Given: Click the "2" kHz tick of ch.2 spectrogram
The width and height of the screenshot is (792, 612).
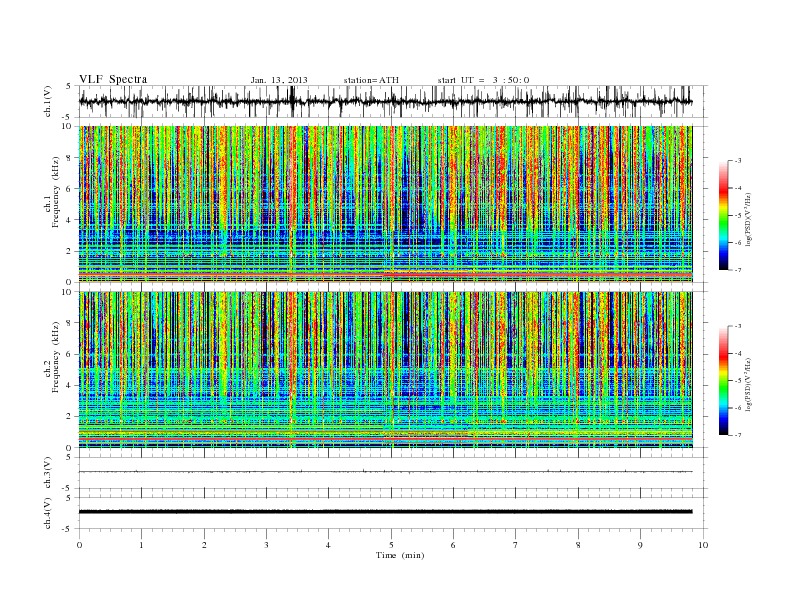Looking at the screenshot, I should tap(69, 416).
